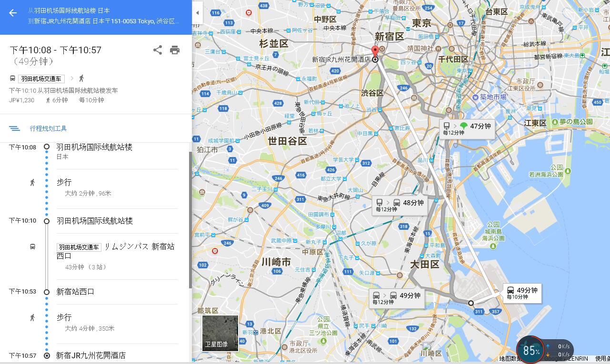610x364 pixels.
Task: Click the 下午10:08 羽田机场国际线航站楼 start entry
Action: pyautogui.click(x=94, y=147)
